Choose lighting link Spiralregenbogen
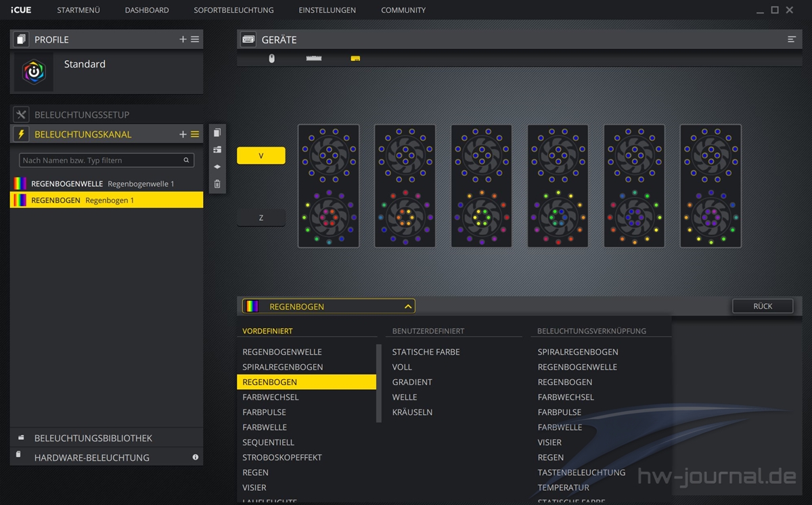812x505 pixels. (x=578, y=352)
